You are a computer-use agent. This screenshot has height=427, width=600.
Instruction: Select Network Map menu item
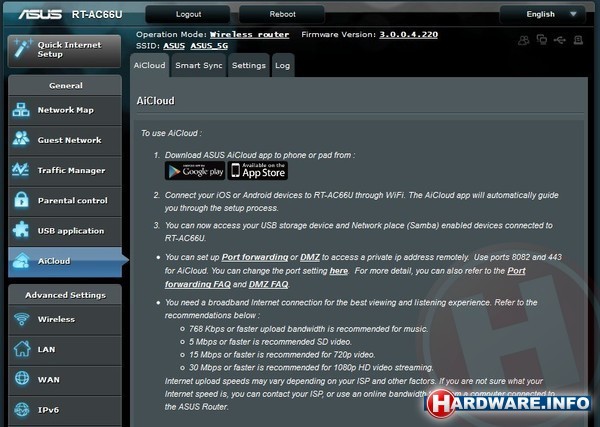[65, 110]
